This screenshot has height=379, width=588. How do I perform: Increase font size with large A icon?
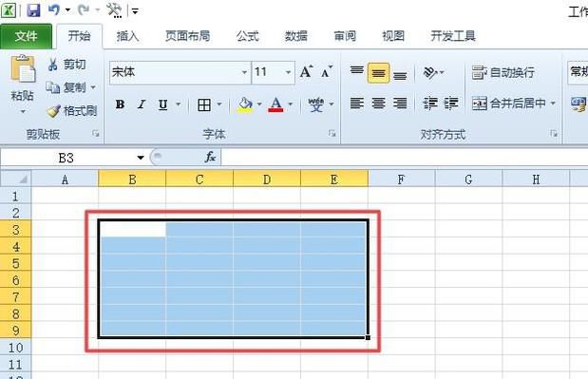(307, 71)
